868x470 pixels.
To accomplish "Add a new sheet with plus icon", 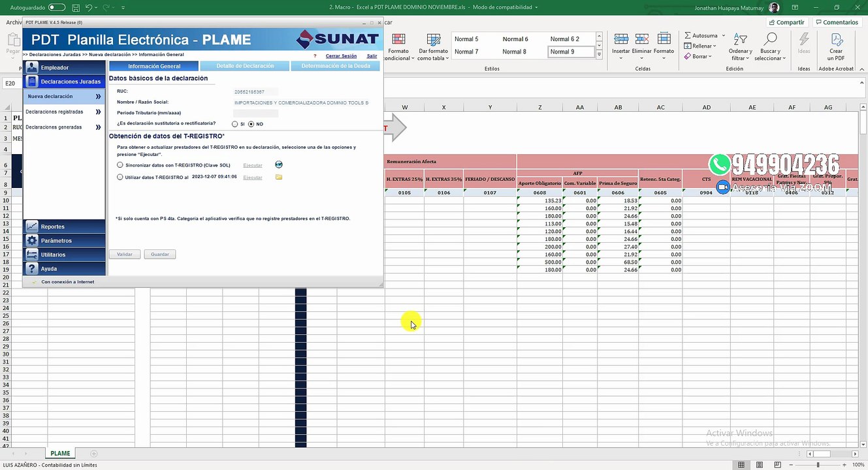I will [94, 454].
